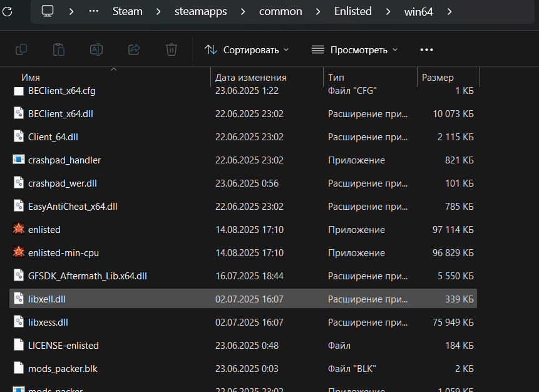Click the Client_64.dll file icon
Image resolution: width=539 pixels, height=392 pixels.
click(19, 137)
